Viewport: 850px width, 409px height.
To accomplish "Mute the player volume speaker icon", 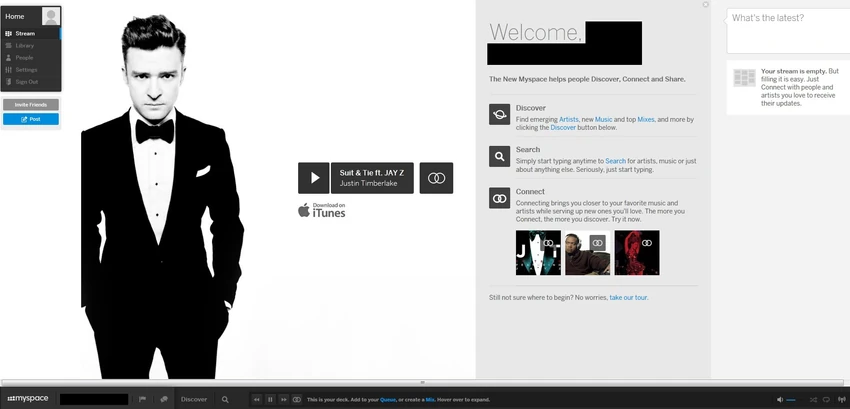I will click(780, 400).
